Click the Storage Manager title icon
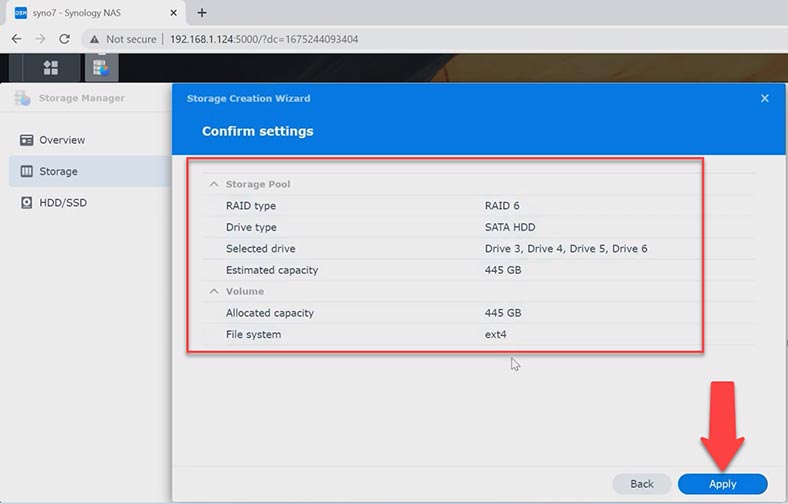The width and height of the screenshot is (788, 504). [x=23, y=98]
